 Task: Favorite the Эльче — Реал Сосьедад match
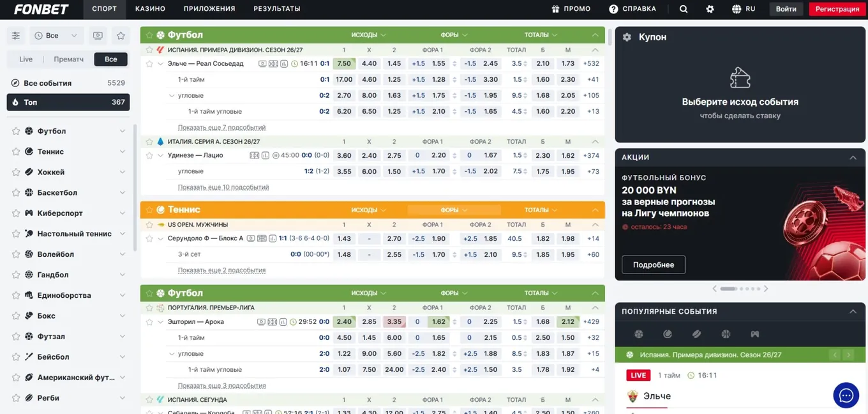(149, 64)
